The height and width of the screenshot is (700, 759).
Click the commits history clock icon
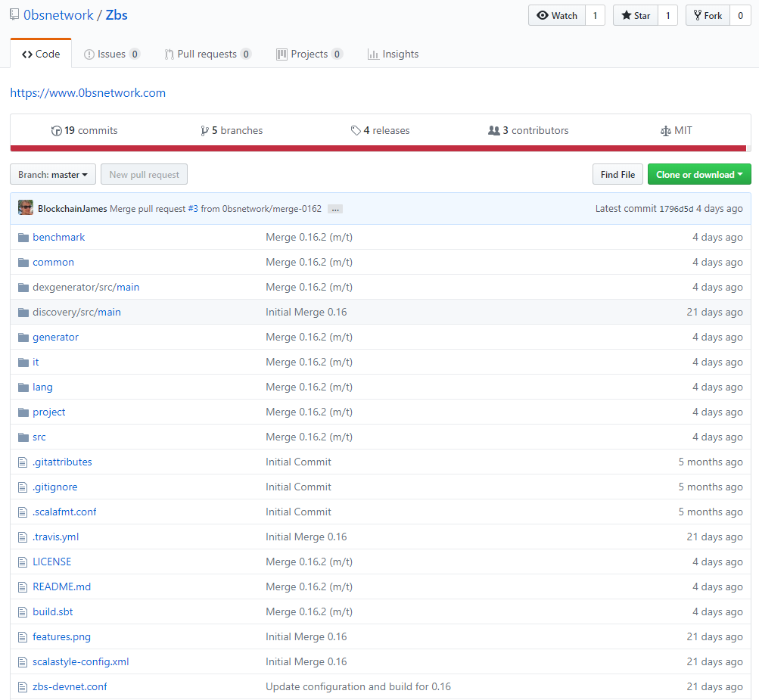tap(57, 131)
